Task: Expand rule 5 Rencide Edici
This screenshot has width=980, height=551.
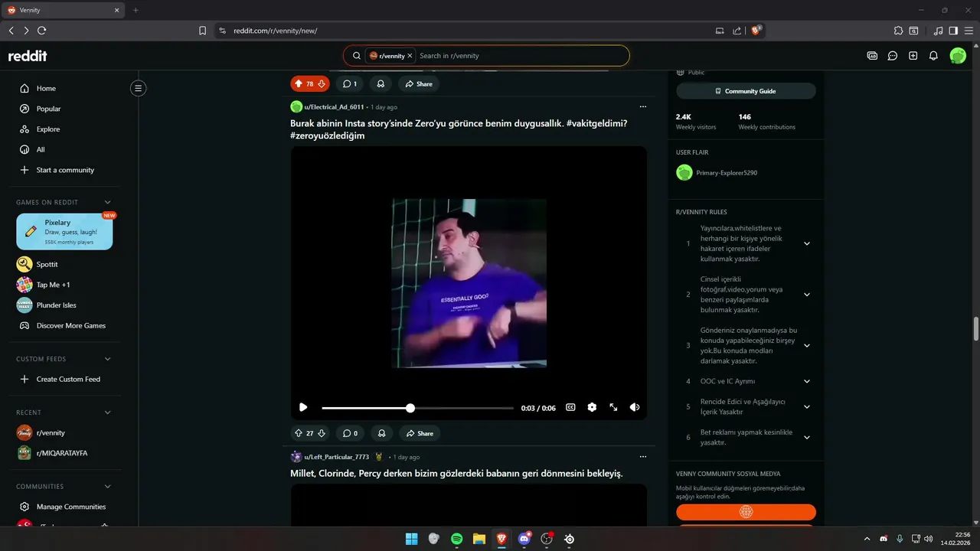Action: pos(807,407)
